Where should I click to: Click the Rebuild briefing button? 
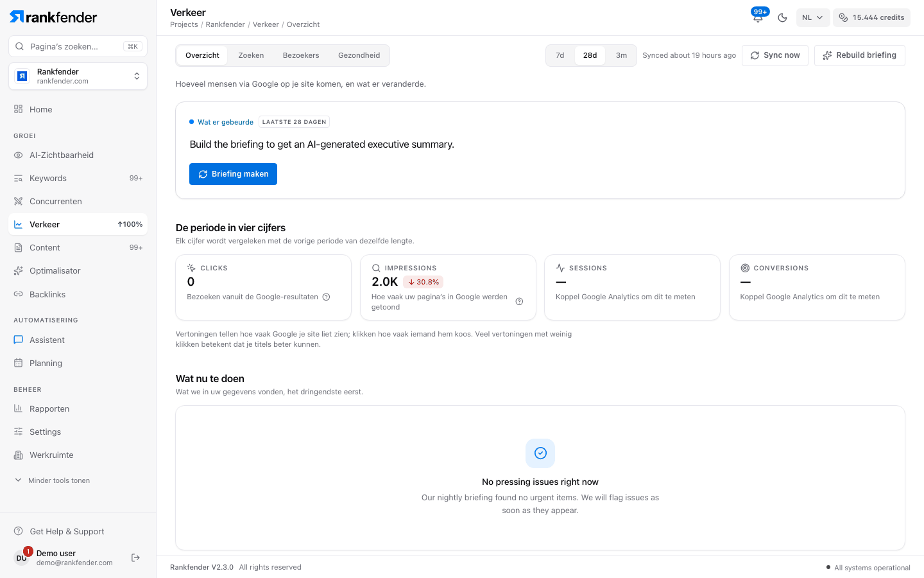859,55
